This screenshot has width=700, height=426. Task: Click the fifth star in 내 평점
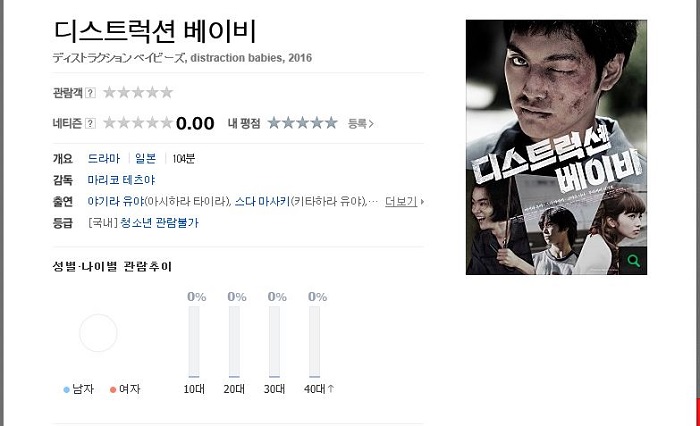(x=331, y=123)
